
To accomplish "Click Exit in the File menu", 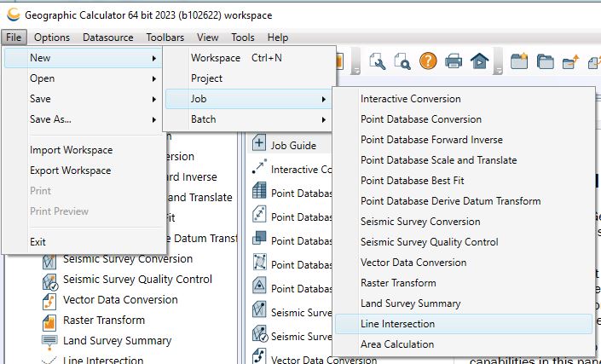I will [38, 242].
